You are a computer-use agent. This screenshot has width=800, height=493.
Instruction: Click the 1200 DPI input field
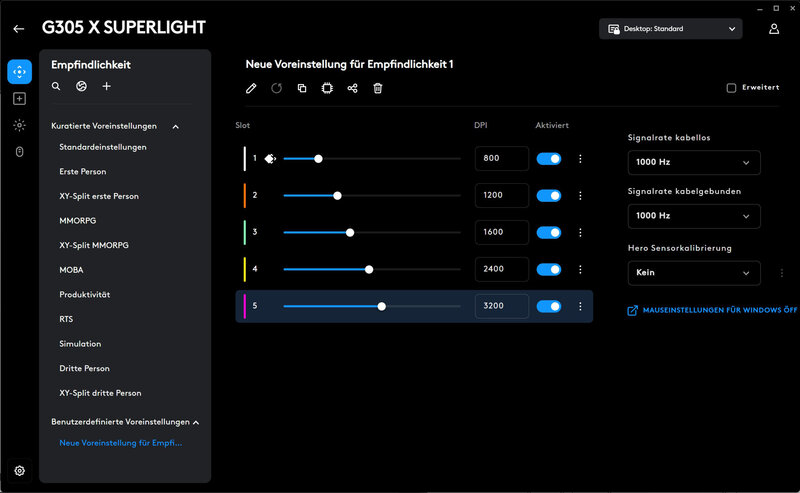502,195
